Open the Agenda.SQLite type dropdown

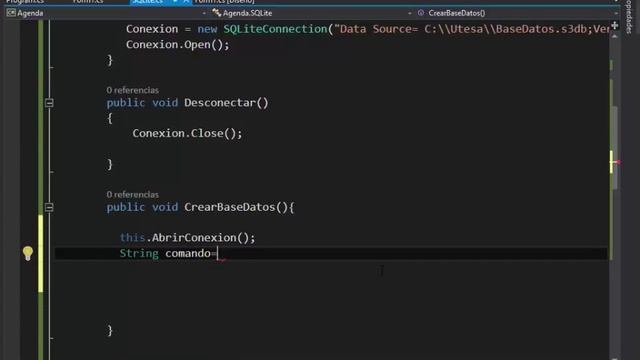(x=410, y=13)
